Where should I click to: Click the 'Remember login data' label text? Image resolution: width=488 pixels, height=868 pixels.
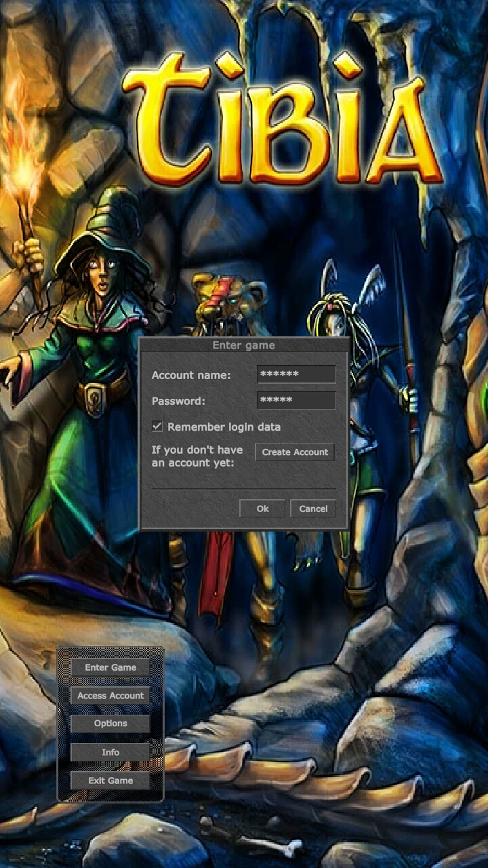[x=224, y=427]
